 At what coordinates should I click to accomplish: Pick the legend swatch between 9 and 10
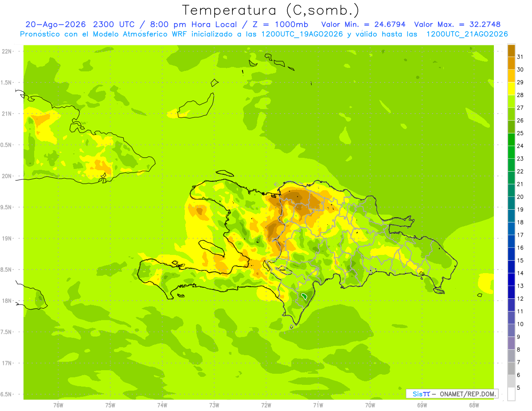pyautogui.click(x=511, y=330)
